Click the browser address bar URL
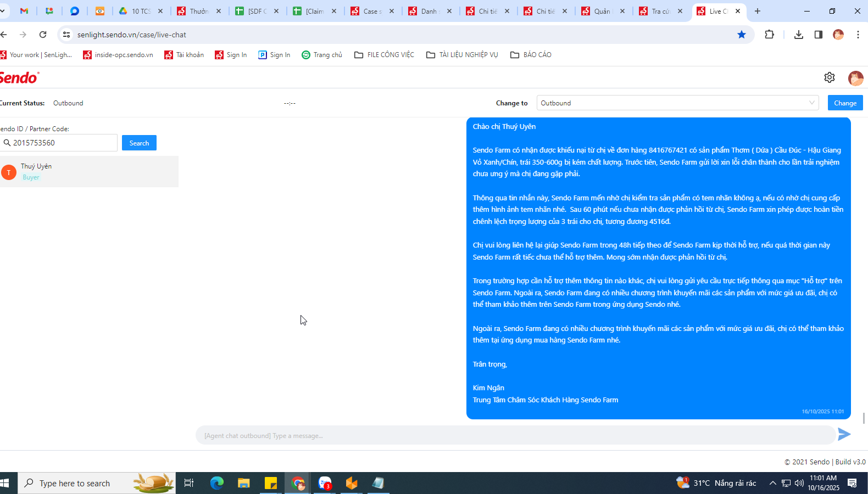The width and height of the screenshot is (868, 494). point(132,35)
